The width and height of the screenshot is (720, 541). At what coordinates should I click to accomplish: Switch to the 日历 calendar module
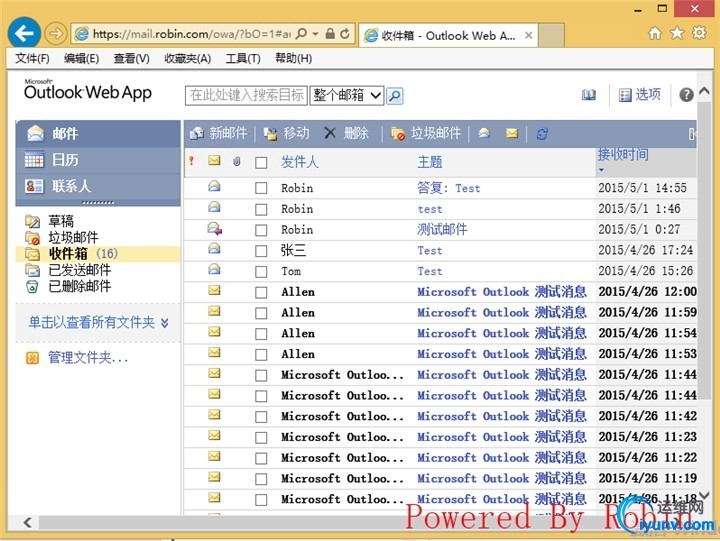[x=98, y=160]
